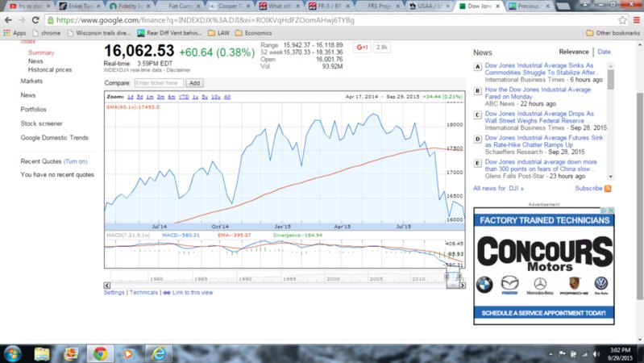Viewport: 644px width, 363px height.
Task: Set chart zoom to 5d
Action: (x=139, y=97)
